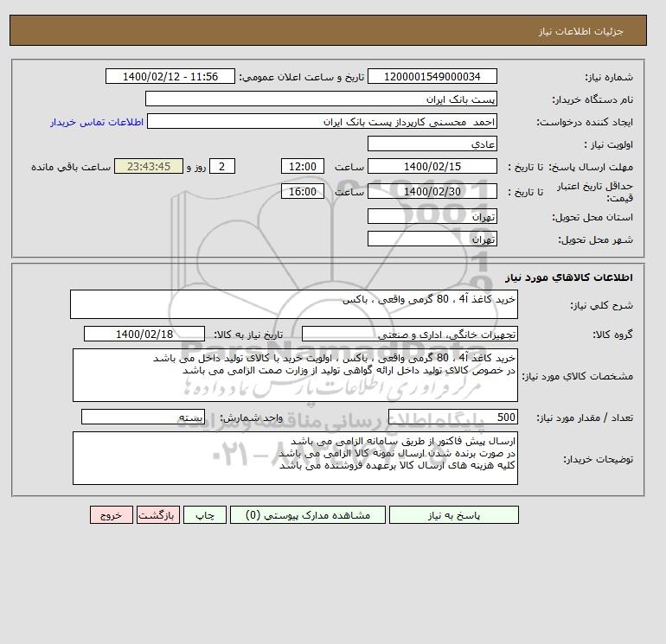Click the priority field عادی
The height and width of the screenshot is (644, 666).
[x=432, y=143]
